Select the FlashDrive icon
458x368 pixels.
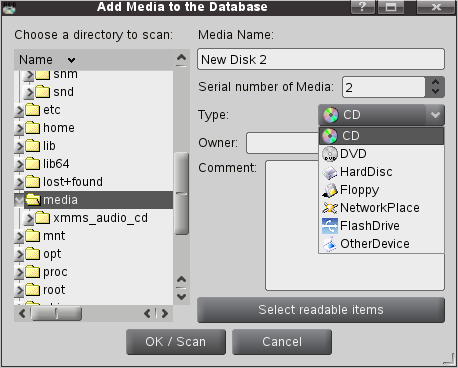pos(330,226)
